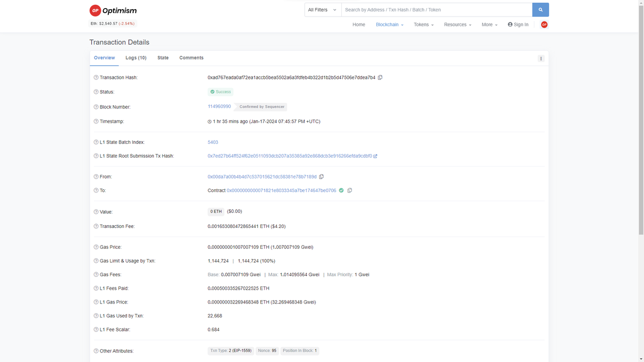Image resolution: width=644 pixels, height=362 pixels.
Task: Open the All Filters dropdown
Action: coord(322,9)
